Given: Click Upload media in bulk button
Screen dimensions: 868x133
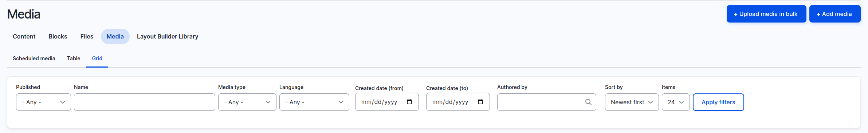Looking at the screenshot, I should tap(766, 14).
